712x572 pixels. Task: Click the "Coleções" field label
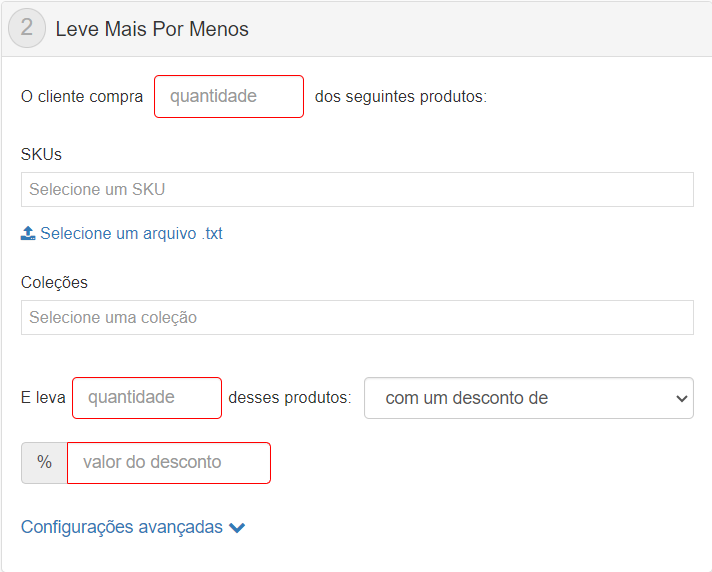(54, 283)
